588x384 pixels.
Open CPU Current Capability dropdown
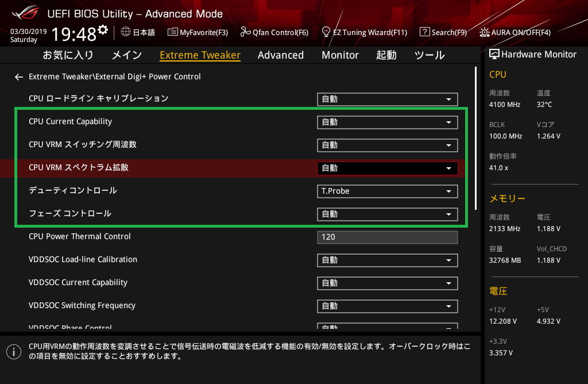tap(388, 122)
